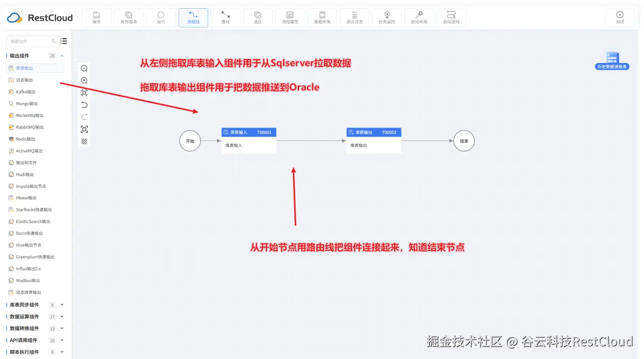Click the 库表输入 T00001 node header
This screenshot has width=644, height=359.
(249, 132)
